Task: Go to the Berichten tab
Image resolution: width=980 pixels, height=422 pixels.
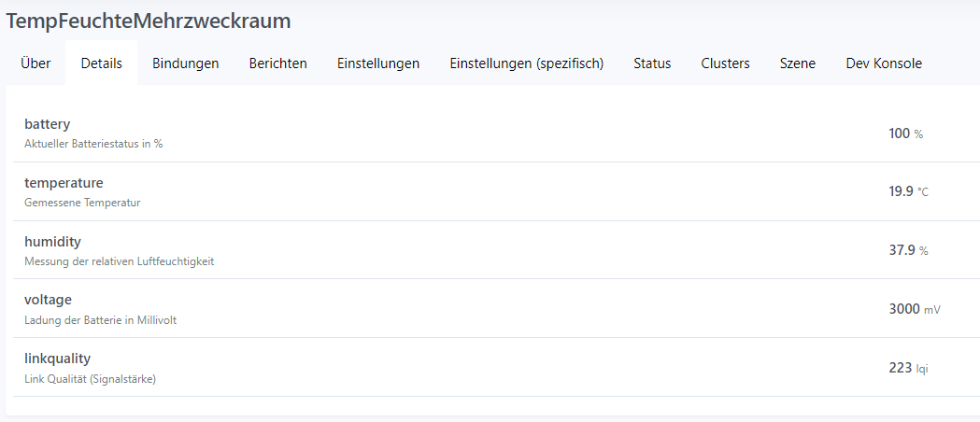Action: 278,63
